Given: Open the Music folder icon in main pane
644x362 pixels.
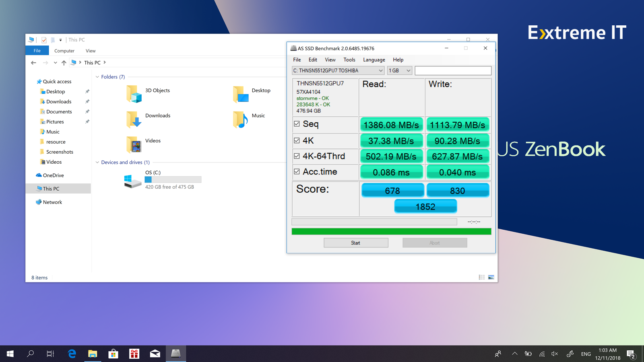Looking at the screenshot, I should click(x=241, y=119).
